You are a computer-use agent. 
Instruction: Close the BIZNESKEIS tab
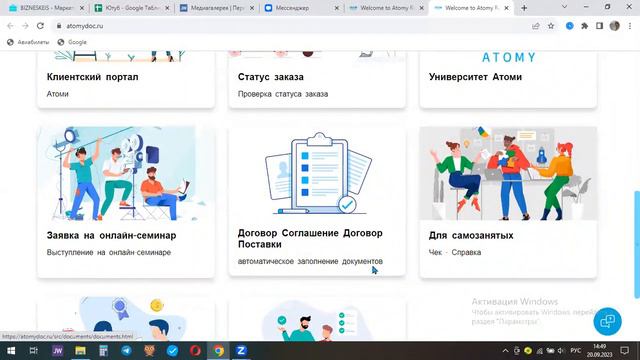pos(82,8)
